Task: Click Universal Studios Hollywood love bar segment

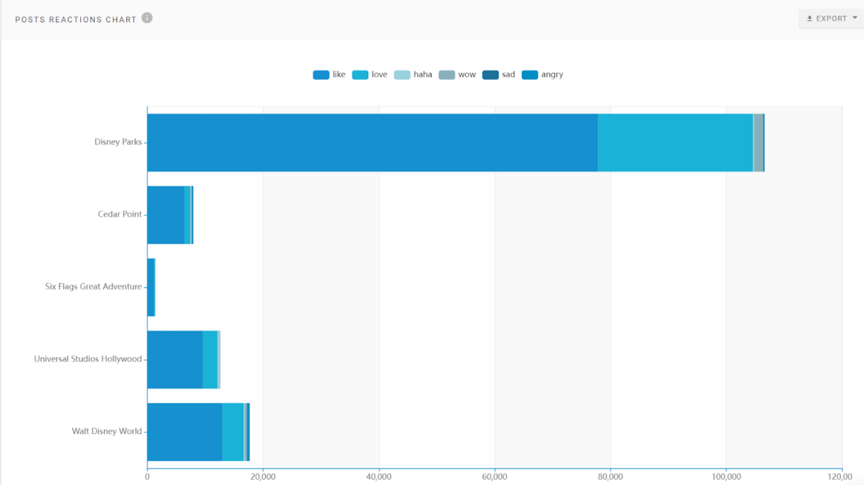Action: (210, 360)
